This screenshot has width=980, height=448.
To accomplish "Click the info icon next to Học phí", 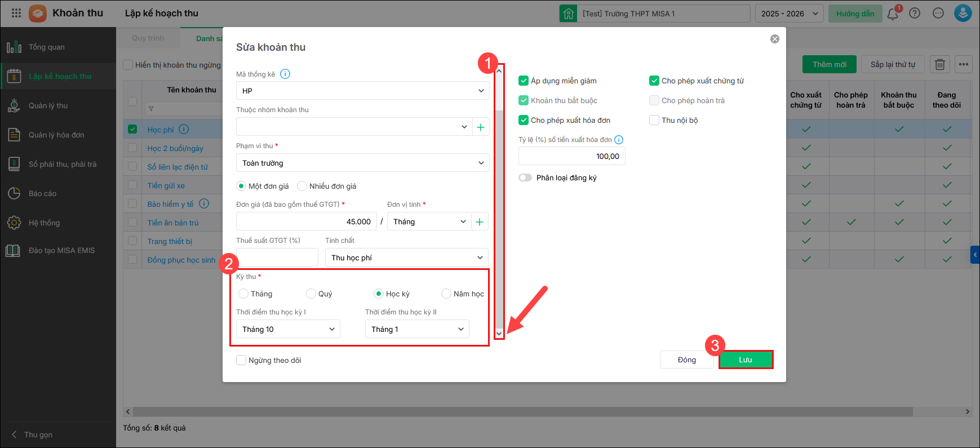I will tap(184, 129).
